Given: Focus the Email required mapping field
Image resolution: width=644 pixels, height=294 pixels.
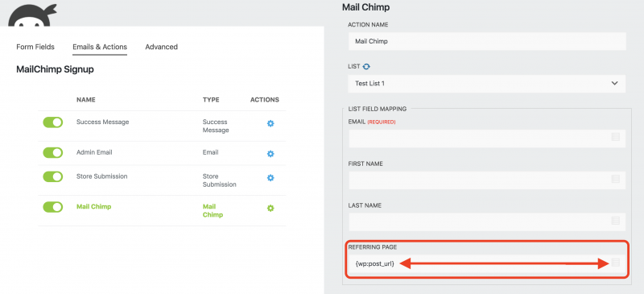Looking at the screenshot, I should coord(487,139).
